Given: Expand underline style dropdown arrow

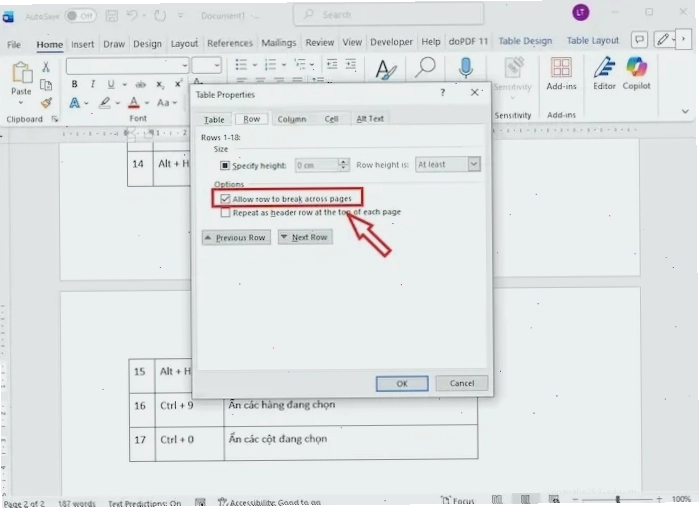Looking at the screenshot, I should 124,84.
